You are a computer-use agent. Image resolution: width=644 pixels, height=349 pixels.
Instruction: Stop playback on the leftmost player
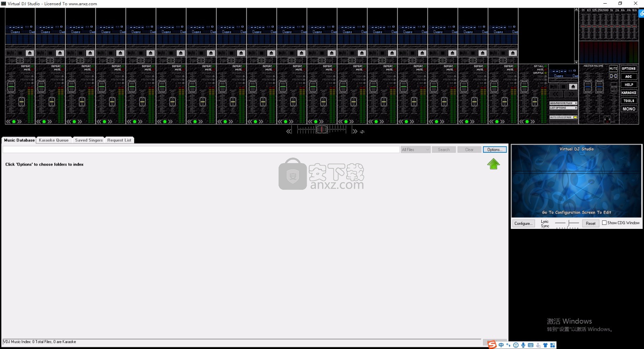pos(20,53)
